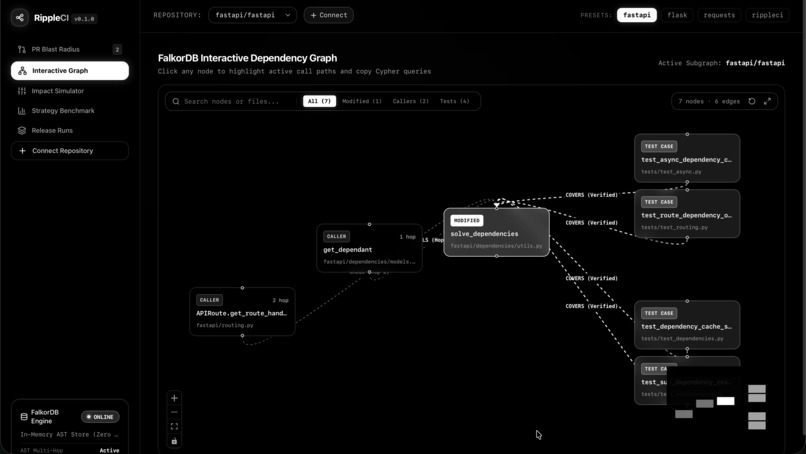
Task: Focus the Search nodes or files field
Action: point(234,101)
